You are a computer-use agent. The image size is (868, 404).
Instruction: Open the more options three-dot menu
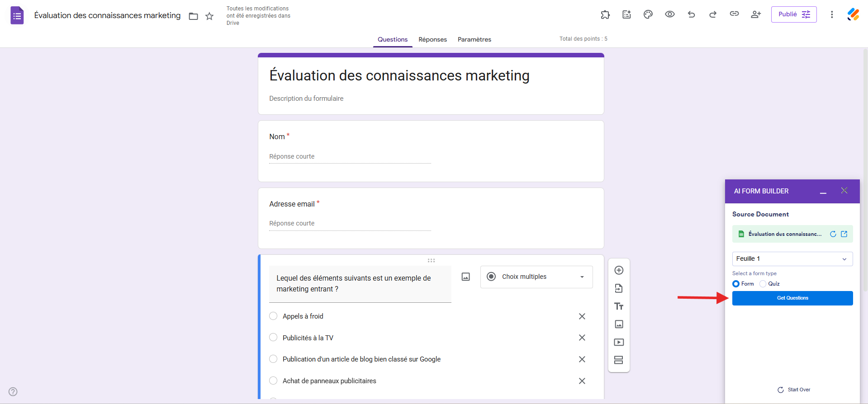tap(832, 14)
